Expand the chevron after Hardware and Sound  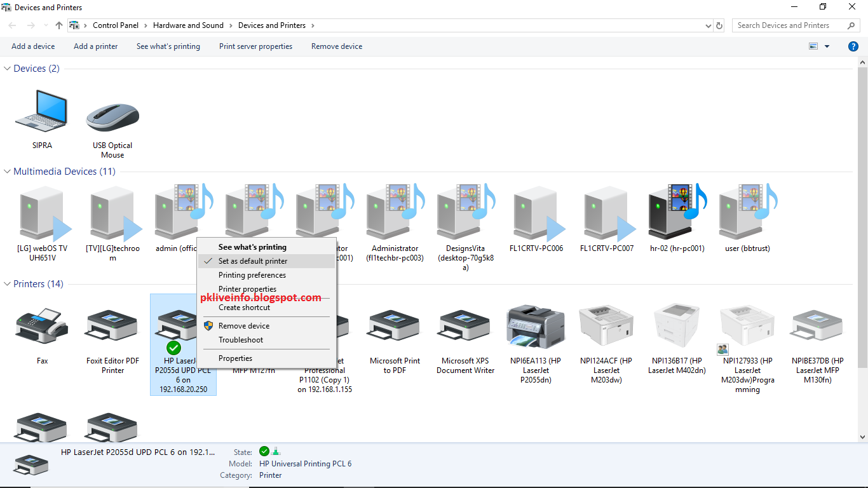[231, 25]
